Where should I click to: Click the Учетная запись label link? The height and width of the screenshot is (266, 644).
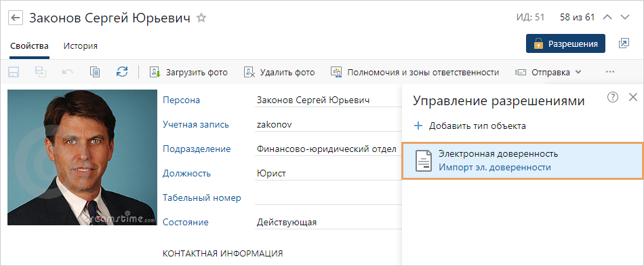tap(196, 125)
